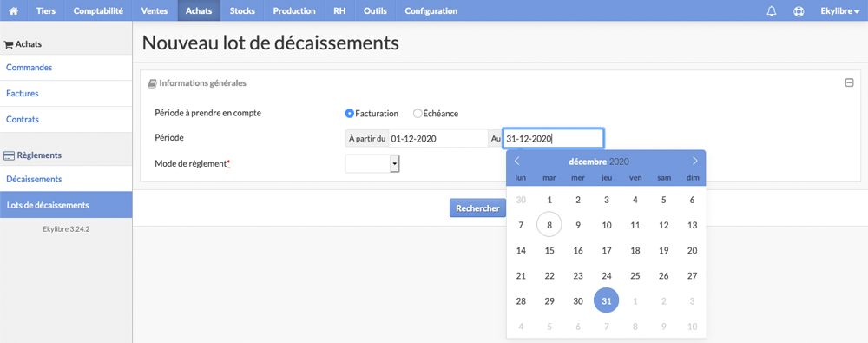Image resolution: width=868 pixels, height=343 pixels.
Task: Pick December 17 in the calendar
Action: click(x=606, y=250)
